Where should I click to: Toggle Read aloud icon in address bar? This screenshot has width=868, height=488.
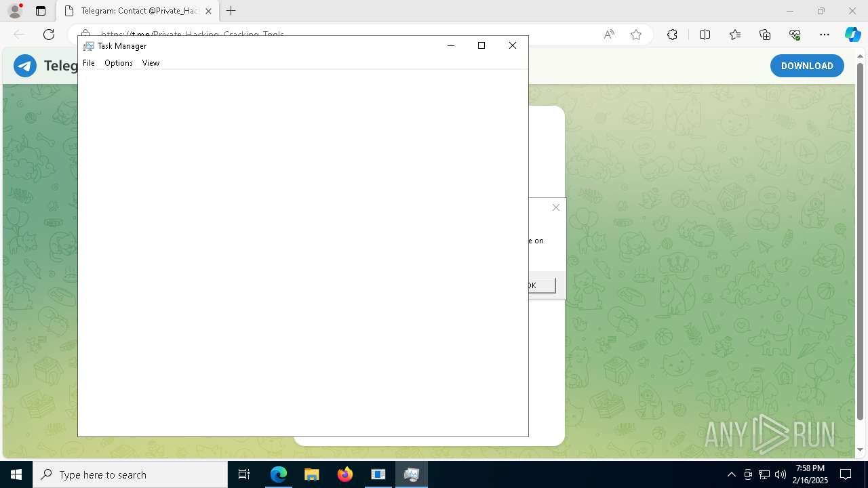pyautogui.click(x=609, y=35)
